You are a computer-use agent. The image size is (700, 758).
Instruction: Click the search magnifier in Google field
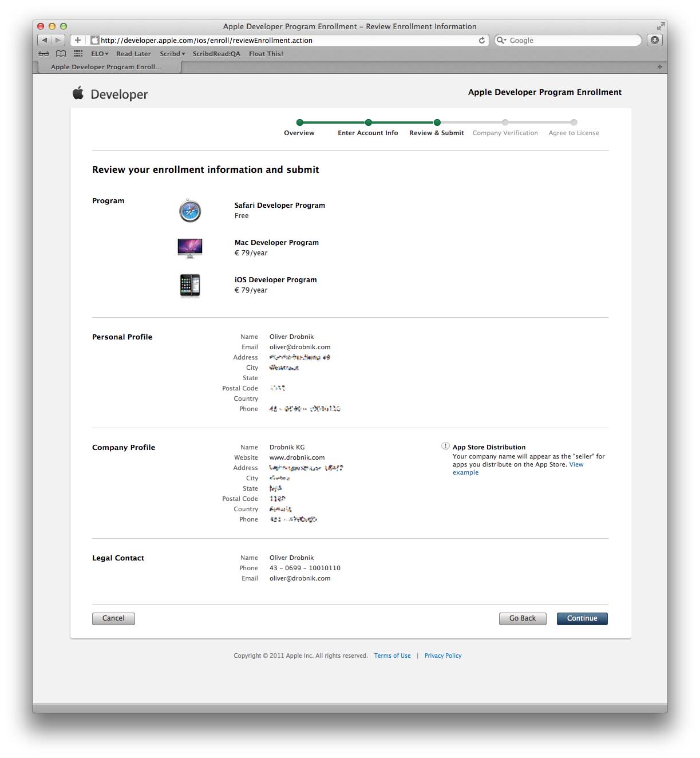501,40
